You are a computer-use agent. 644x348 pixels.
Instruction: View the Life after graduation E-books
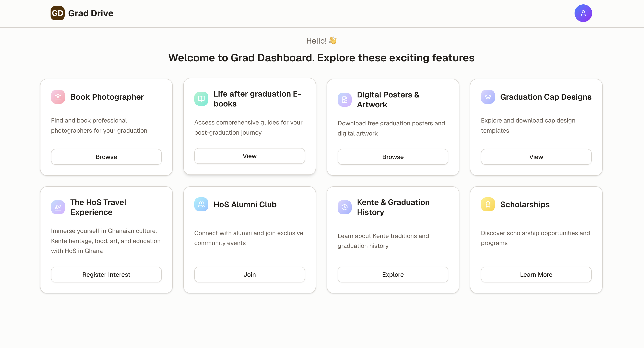(249, 156)
